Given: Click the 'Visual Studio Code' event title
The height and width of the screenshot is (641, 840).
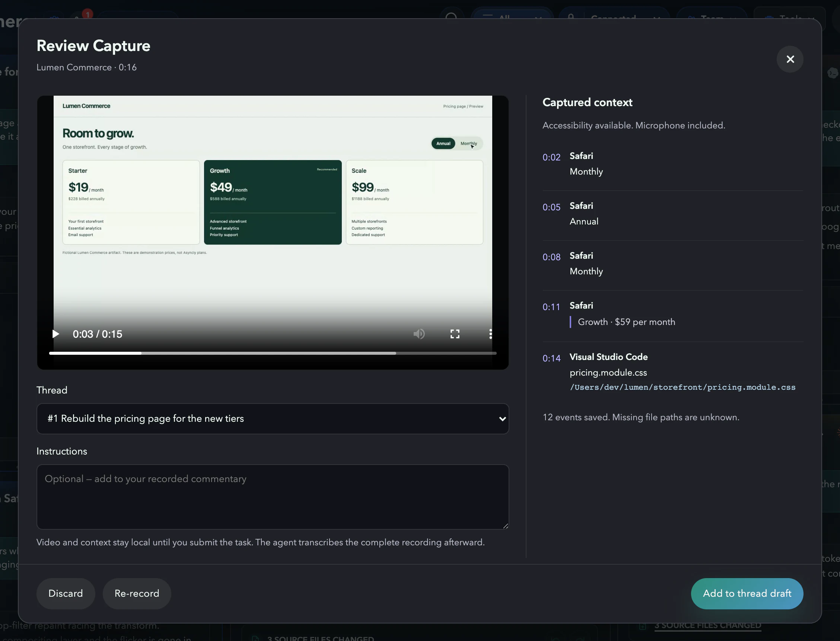Looking at the screenshot, I should (608, 357).
